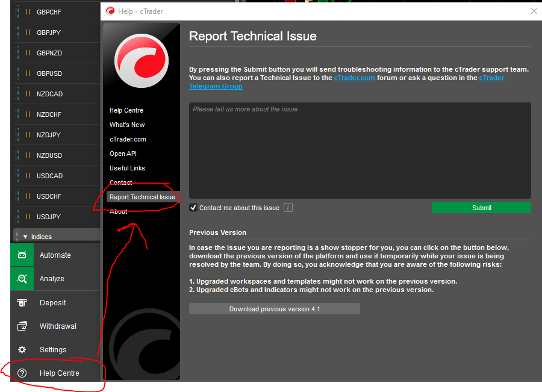Open About section
This screenshot has width=542, height=392.
tap(119, 211)
